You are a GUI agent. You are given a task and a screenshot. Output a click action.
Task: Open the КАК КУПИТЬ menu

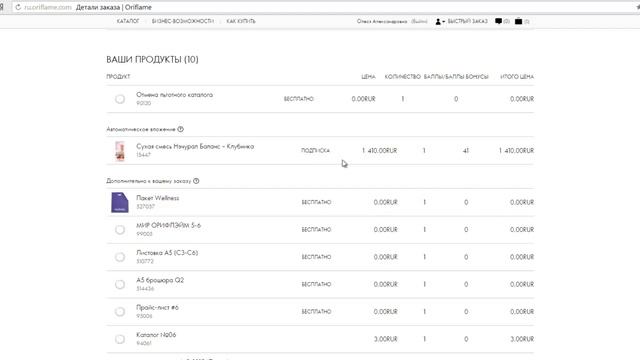pyautogui.click(x=241, y=21)
